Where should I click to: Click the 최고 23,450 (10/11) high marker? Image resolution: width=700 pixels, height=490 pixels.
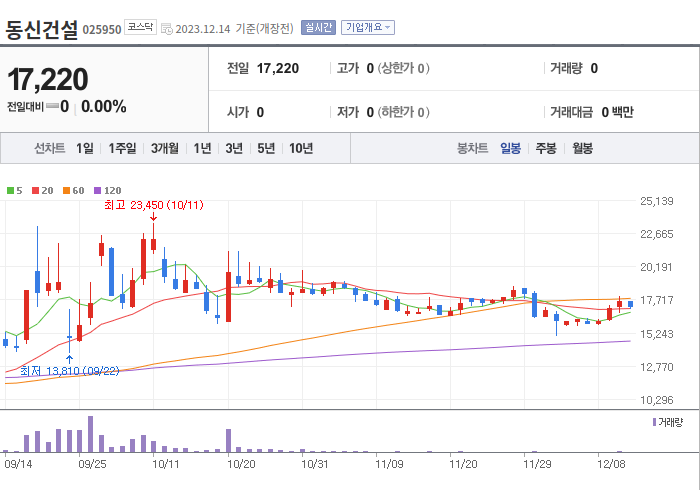[x=154, y=205]
